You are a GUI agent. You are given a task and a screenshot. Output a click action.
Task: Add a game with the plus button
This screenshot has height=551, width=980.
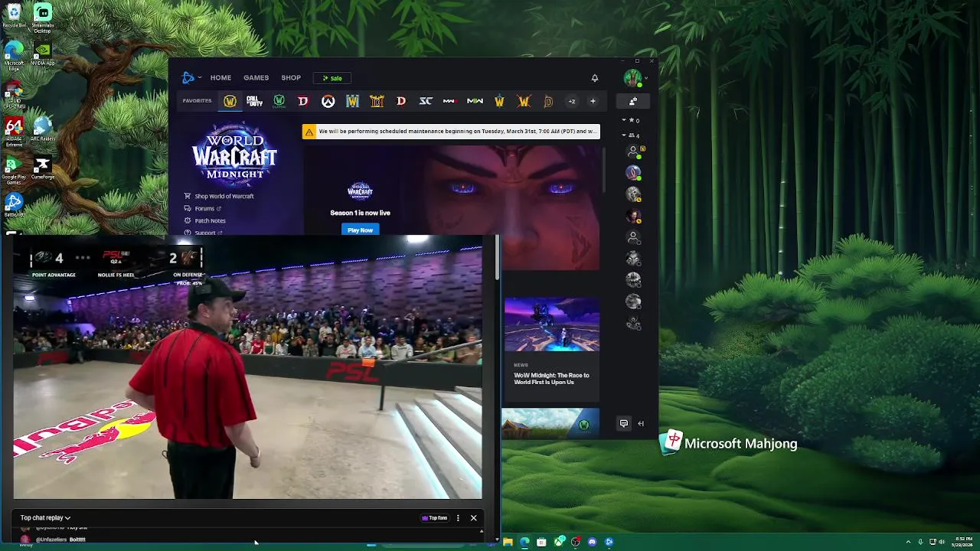coord(593,101)
